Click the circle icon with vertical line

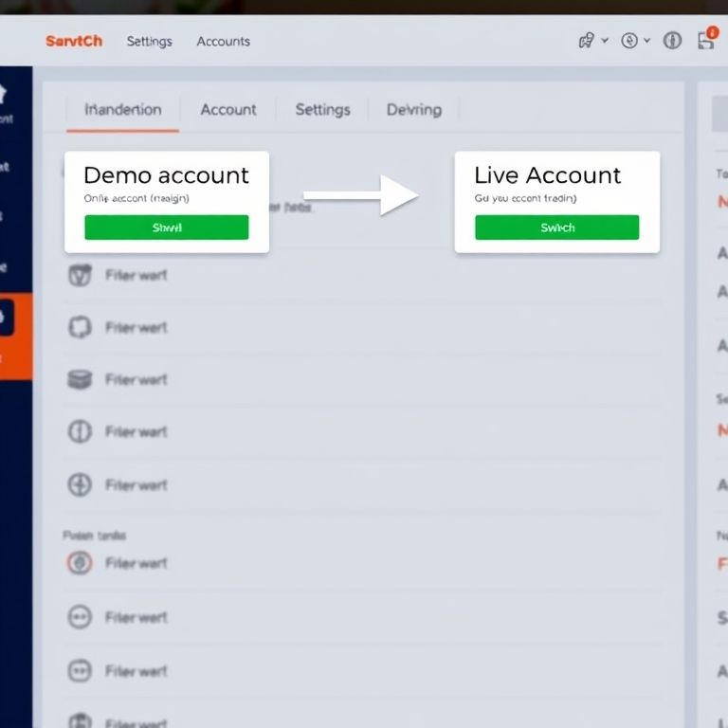click(80, 432)
